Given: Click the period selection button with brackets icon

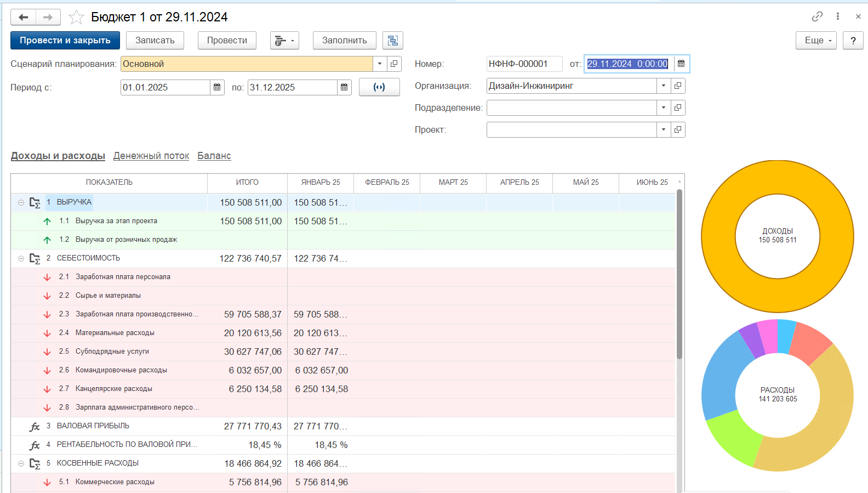Looking at the screenshot, I should pyautogui.click(x=379, y=87).
